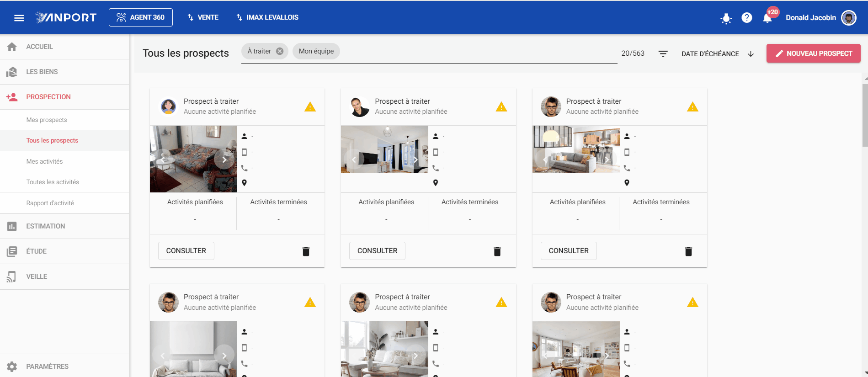Click Donald Jacobin user name
Image resolution: width=868 pixels, height=377 pixels.
(810, 18)
